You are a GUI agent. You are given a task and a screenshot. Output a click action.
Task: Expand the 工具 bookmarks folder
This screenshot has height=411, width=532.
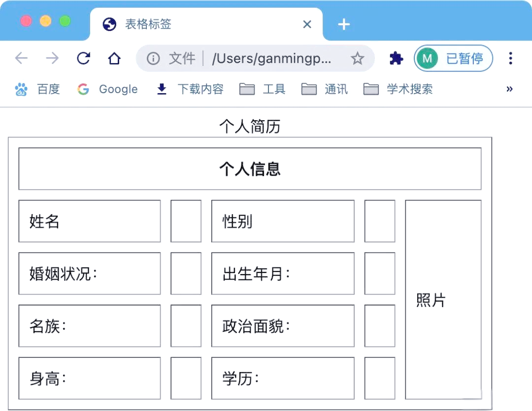[262, 89]
